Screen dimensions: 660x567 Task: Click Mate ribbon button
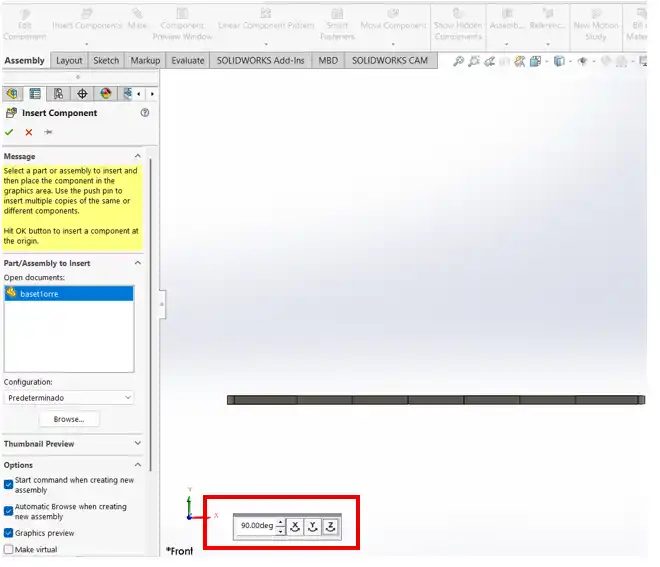tap(137, 20)
